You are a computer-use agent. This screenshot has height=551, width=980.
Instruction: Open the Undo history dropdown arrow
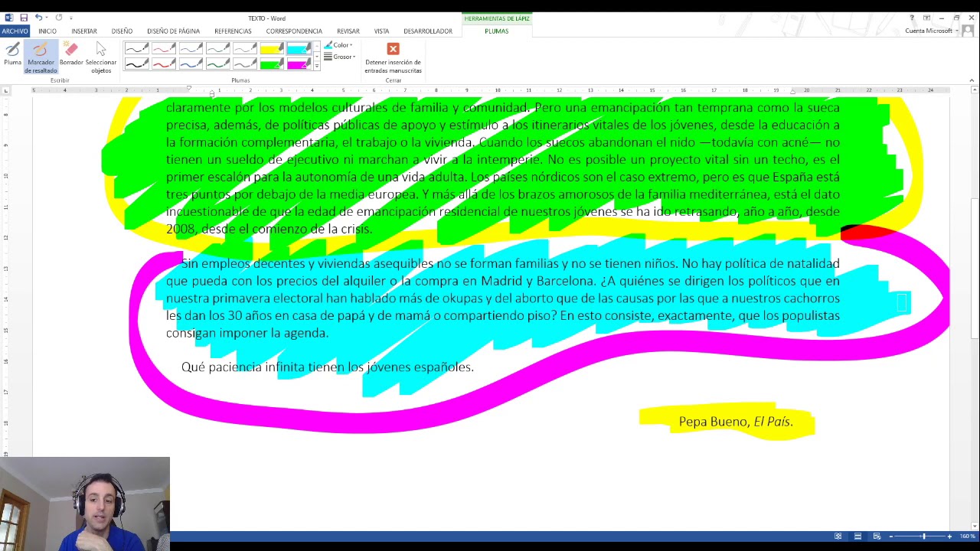46,18
